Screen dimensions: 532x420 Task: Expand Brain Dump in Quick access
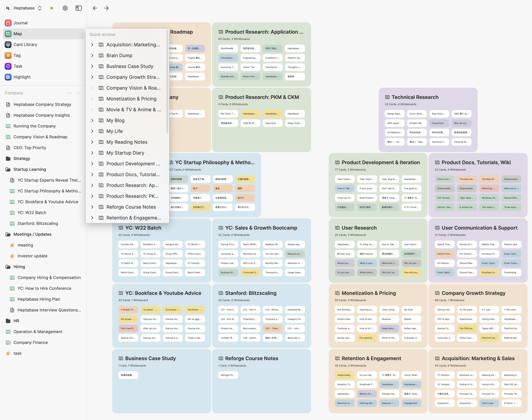[92, 55]
